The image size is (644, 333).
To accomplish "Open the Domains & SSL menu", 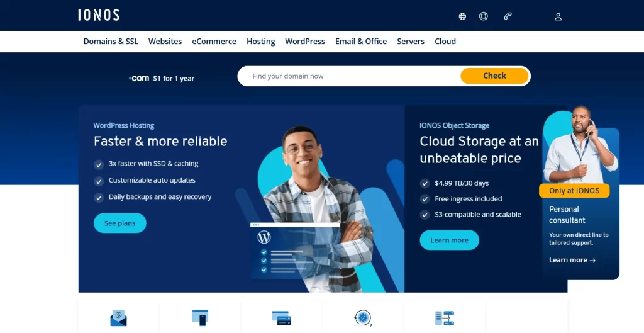I will click(111, 41).
